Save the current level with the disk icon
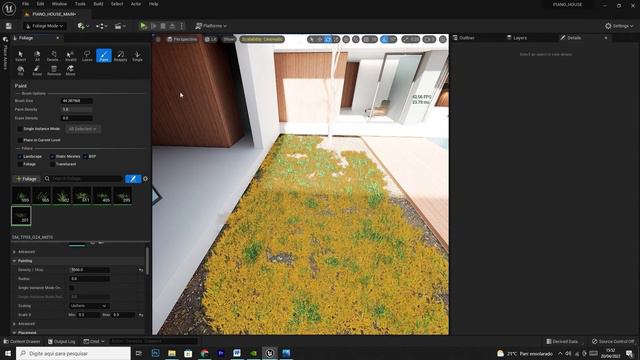This screenshot has height=360, width=640. pos(9,26)
